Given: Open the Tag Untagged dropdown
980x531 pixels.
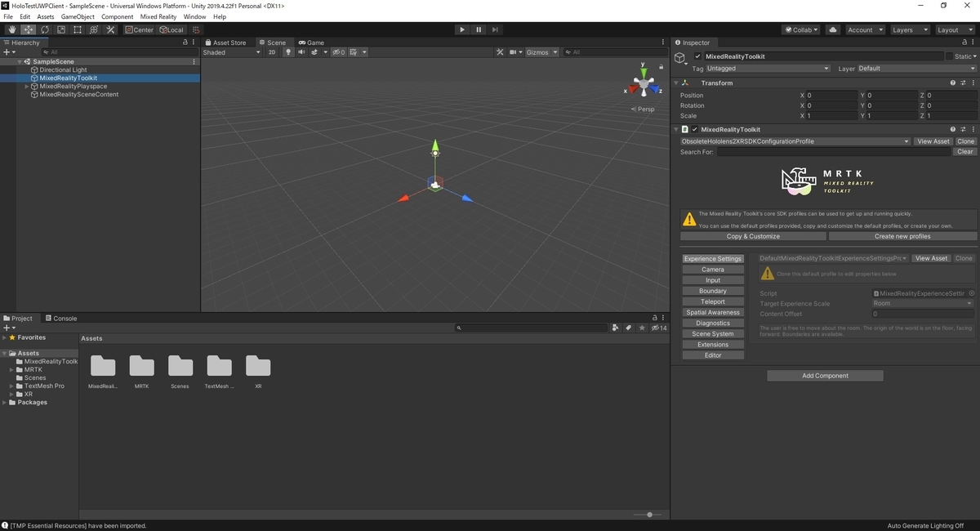Looking at the screenshot, I should coord(768,69).
